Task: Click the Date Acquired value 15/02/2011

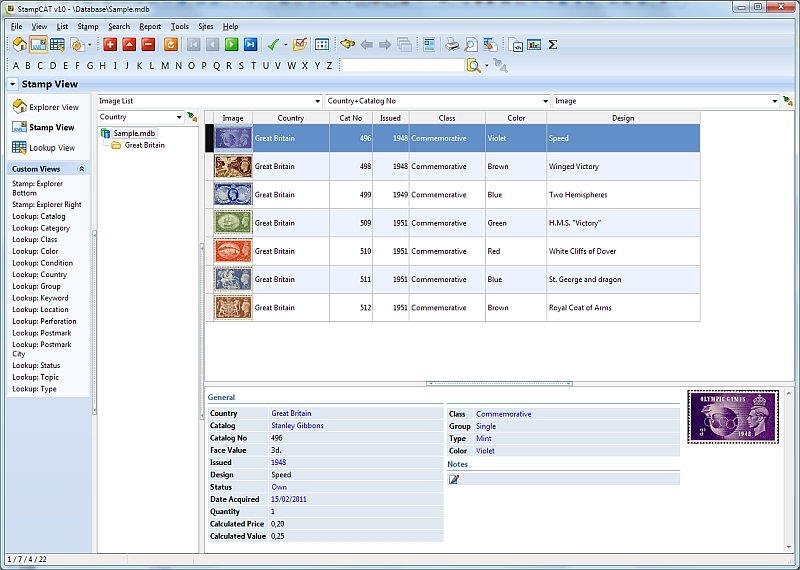Action: pyautogui.click(x=289, y=499)
